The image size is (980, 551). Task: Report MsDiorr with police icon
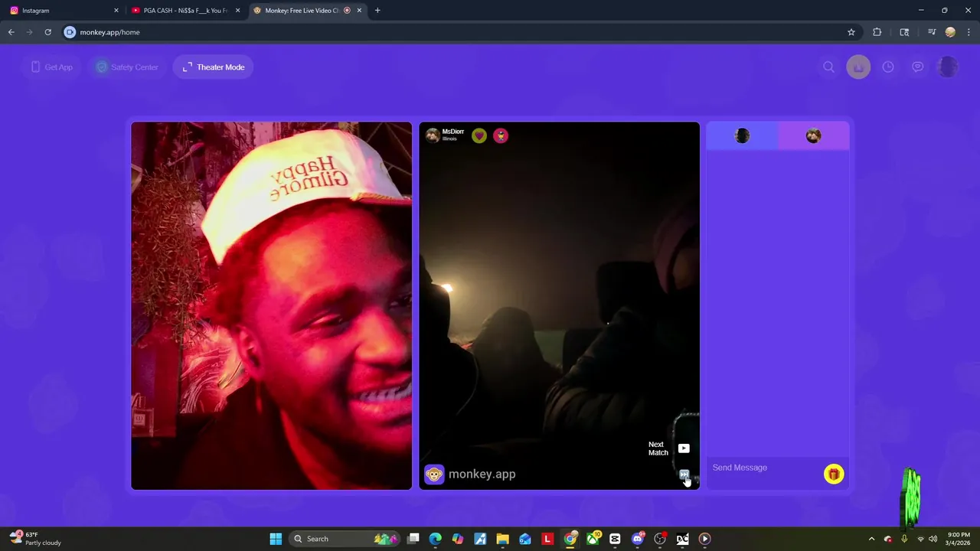[501, 135]
